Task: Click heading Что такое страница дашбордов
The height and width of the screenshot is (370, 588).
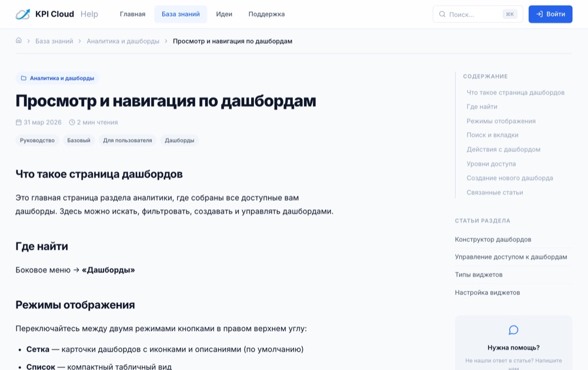Action: (x=99, y=174)
